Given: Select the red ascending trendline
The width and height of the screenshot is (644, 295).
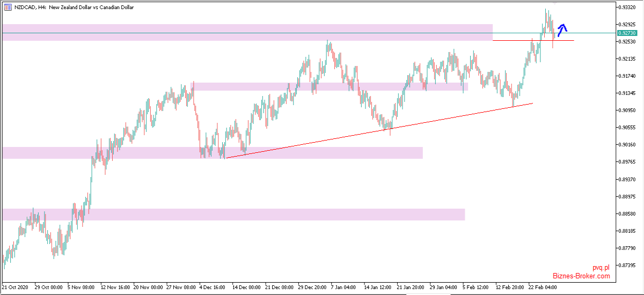Looking at the screenshot, I should click(379, 130).
